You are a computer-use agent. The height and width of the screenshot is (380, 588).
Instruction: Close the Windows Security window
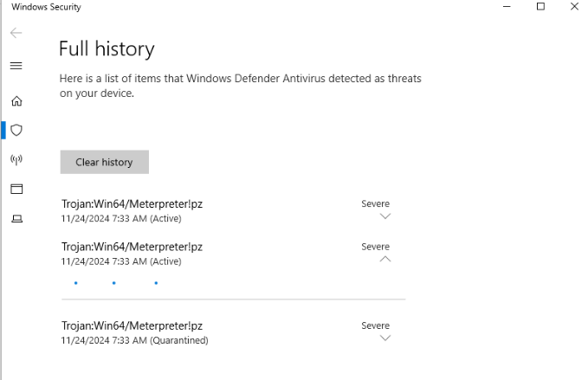point(574,7)
